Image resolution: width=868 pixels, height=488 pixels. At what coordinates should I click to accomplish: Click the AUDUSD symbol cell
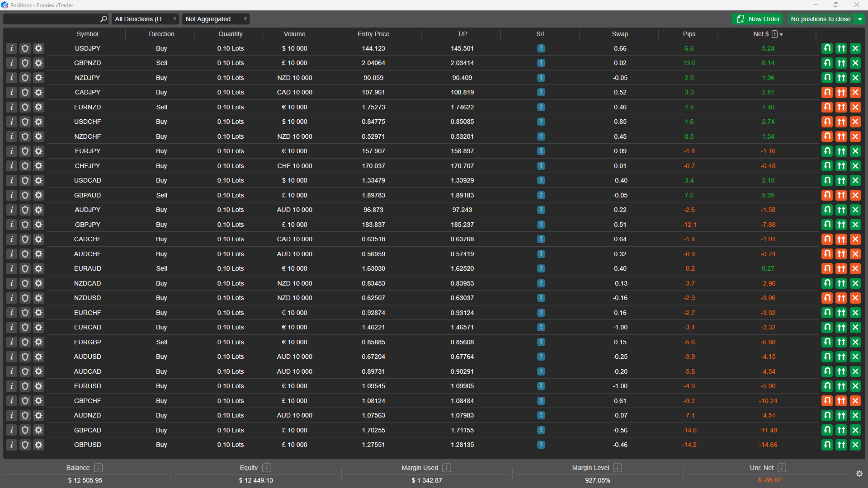tap(87, 357)
